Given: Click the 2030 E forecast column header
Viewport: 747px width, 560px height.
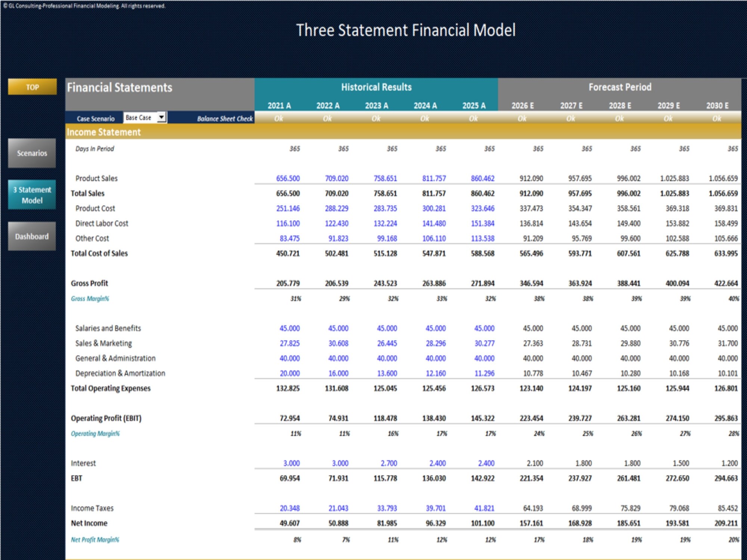Looking at the screenshot, I should click(x=717, y=105).
